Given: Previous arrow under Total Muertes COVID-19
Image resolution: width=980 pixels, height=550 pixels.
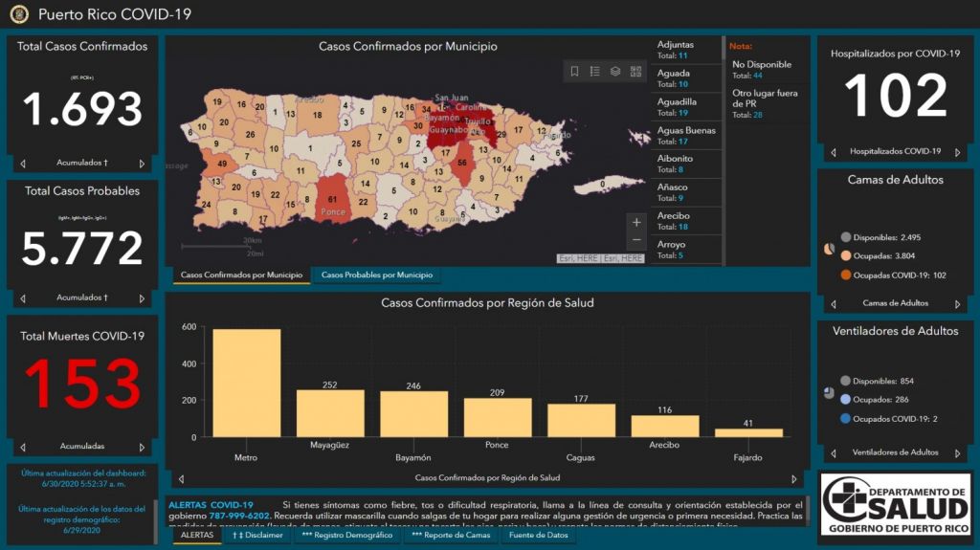Looking at the screenshot, I should click(x=23, y=447).
